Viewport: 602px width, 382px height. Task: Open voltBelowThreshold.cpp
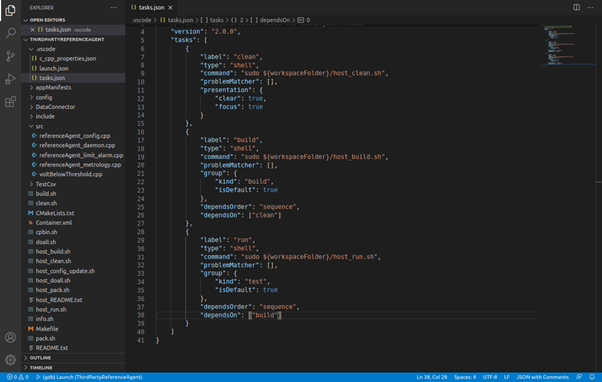coord(71,174)
